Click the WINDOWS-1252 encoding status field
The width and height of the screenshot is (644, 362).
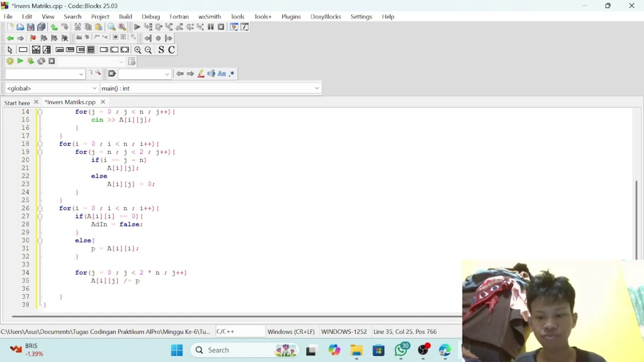(344, 332)
